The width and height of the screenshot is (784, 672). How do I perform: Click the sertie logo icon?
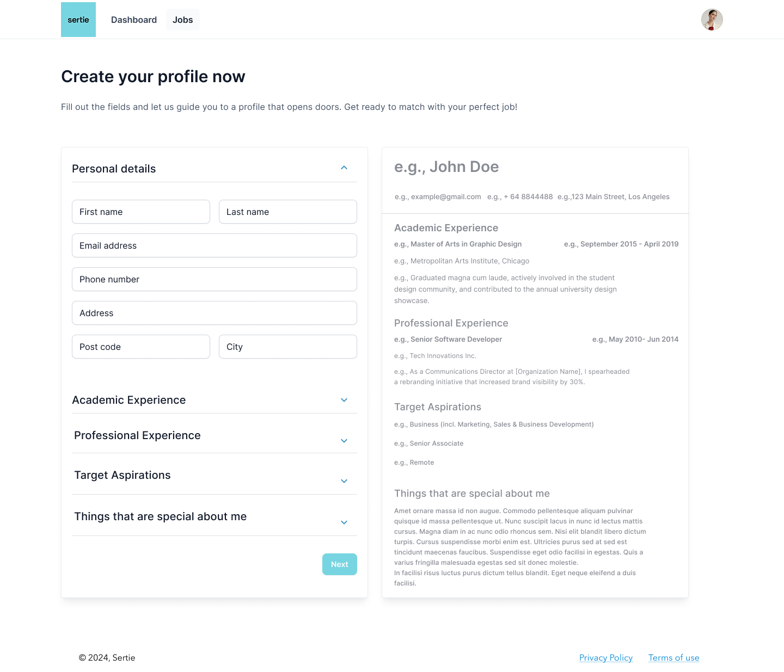[x=78, y=20]
